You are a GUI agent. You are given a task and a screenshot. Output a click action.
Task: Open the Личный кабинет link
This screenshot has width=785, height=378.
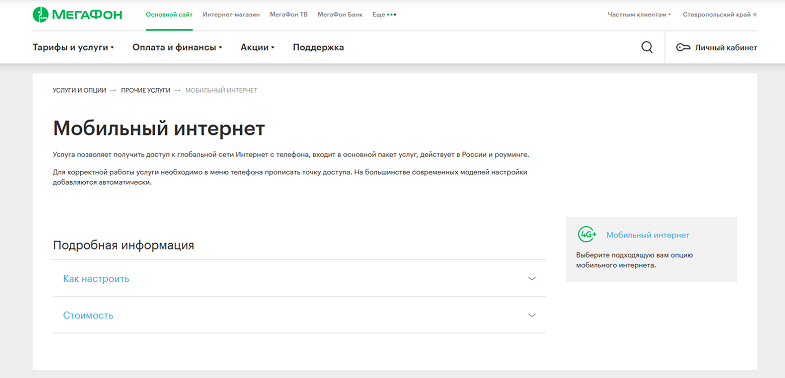click(716, 48)
